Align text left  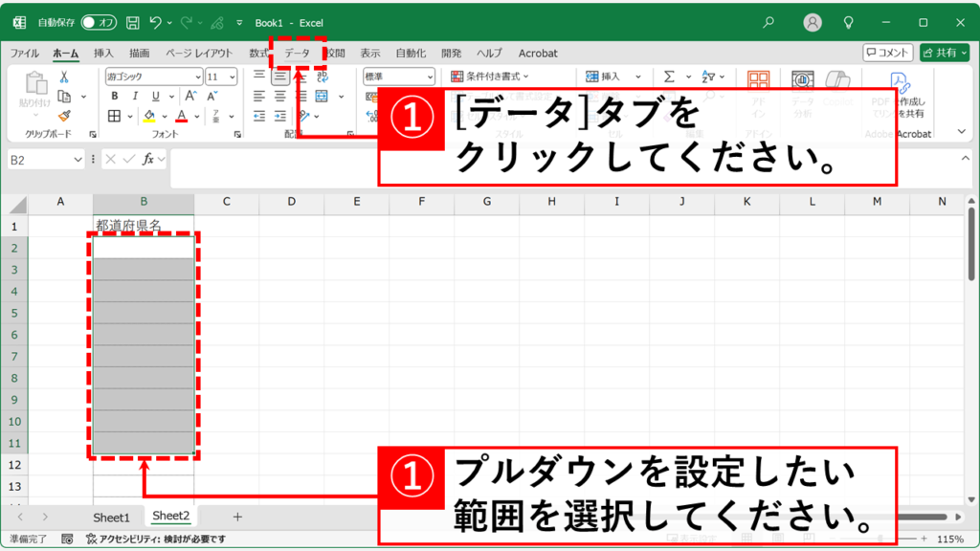[x=258, y=97]
